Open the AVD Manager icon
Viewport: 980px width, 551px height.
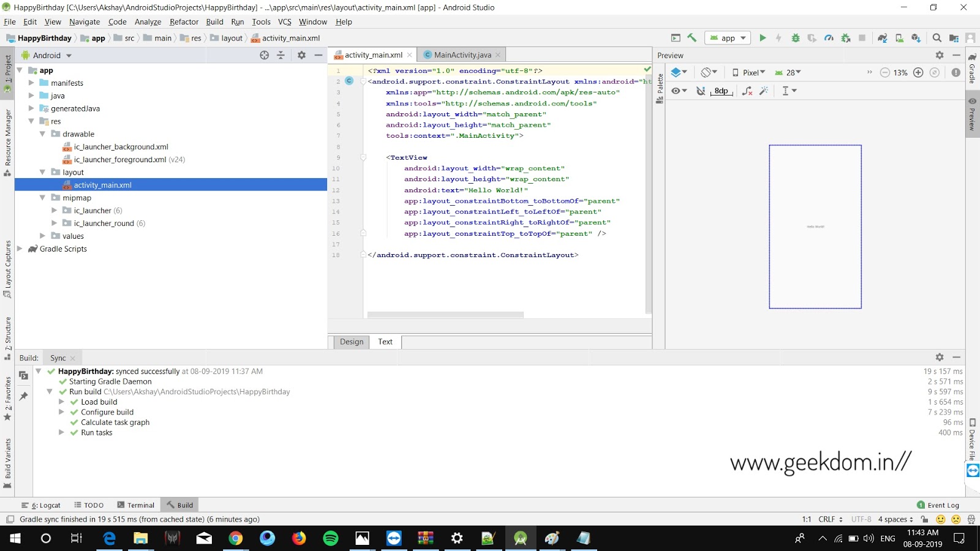click(x=899, y=38)
